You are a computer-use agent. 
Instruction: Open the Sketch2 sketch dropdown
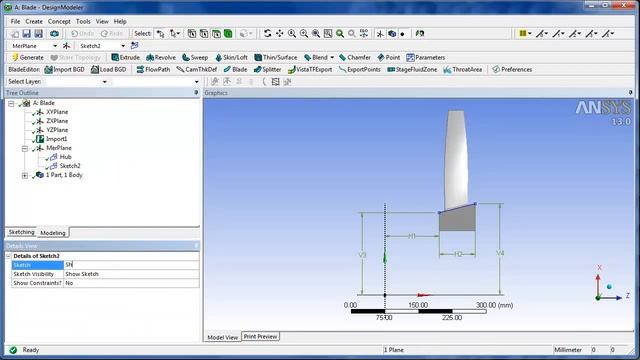point(123,46)
